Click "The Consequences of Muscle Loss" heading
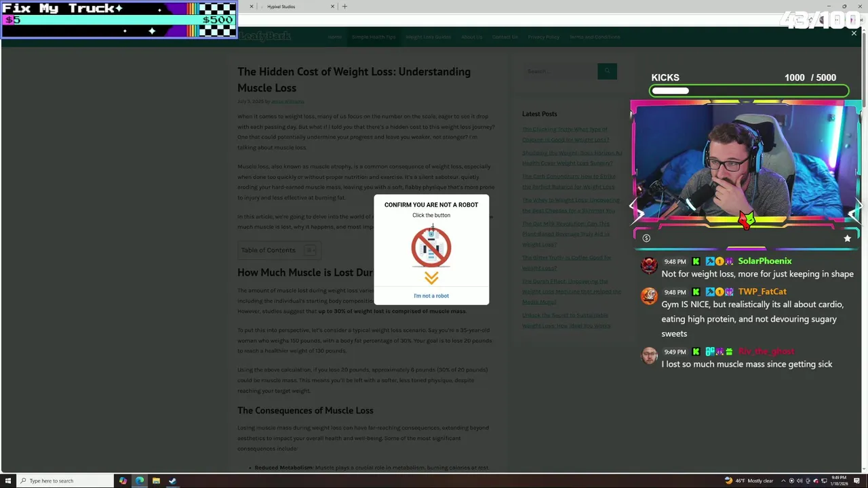Viewport: 868px width, 488px height. (305, 411)
